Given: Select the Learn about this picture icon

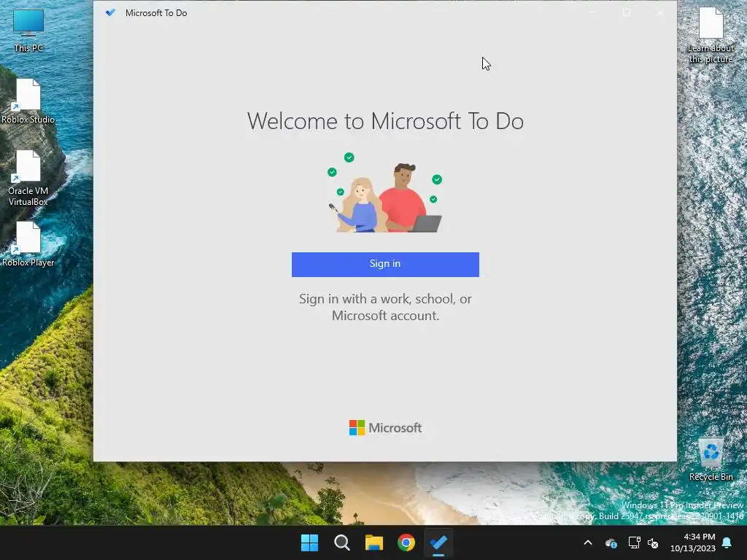Looking at the screenshot, I should pos(711,36).
